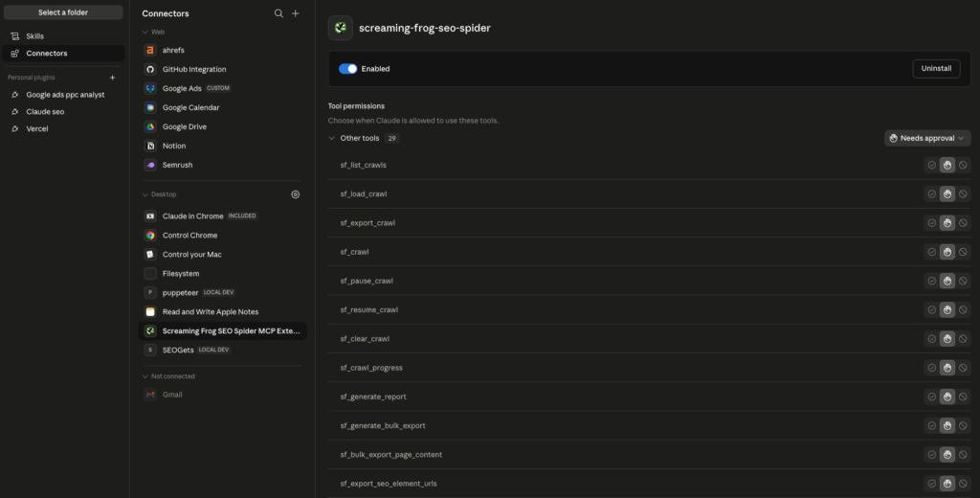This screenshot has width=980, height=498.
Task: Click the plus icon to add a connector
Action: (296, 13)
